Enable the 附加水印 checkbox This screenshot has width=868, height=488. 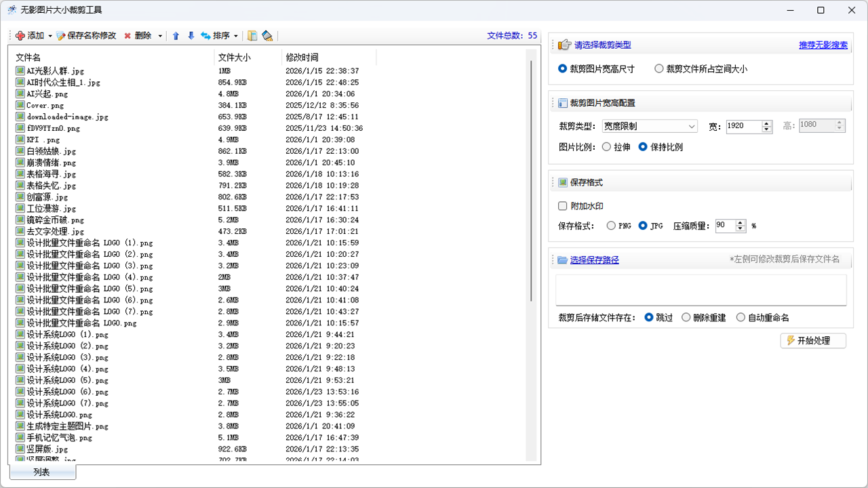(562, 206)
